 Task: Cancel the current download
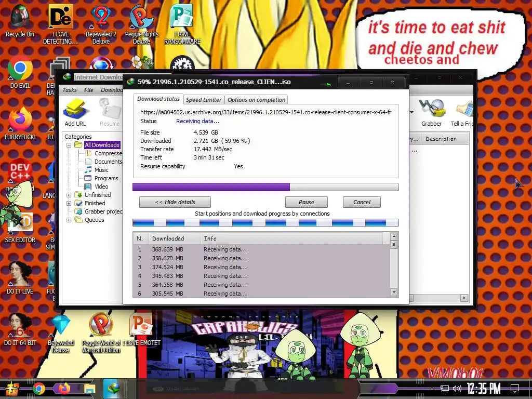[362, 202]
